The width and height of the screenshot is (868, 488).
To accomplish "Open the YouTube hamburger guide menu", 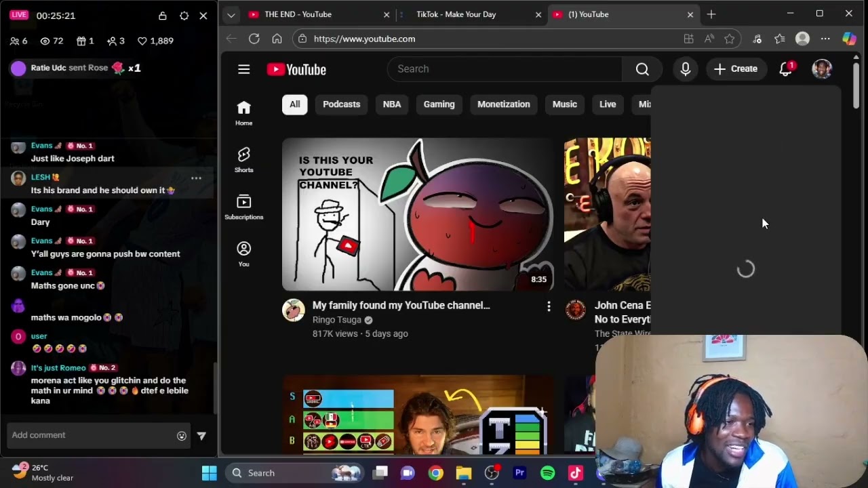I will coord(244,69).
